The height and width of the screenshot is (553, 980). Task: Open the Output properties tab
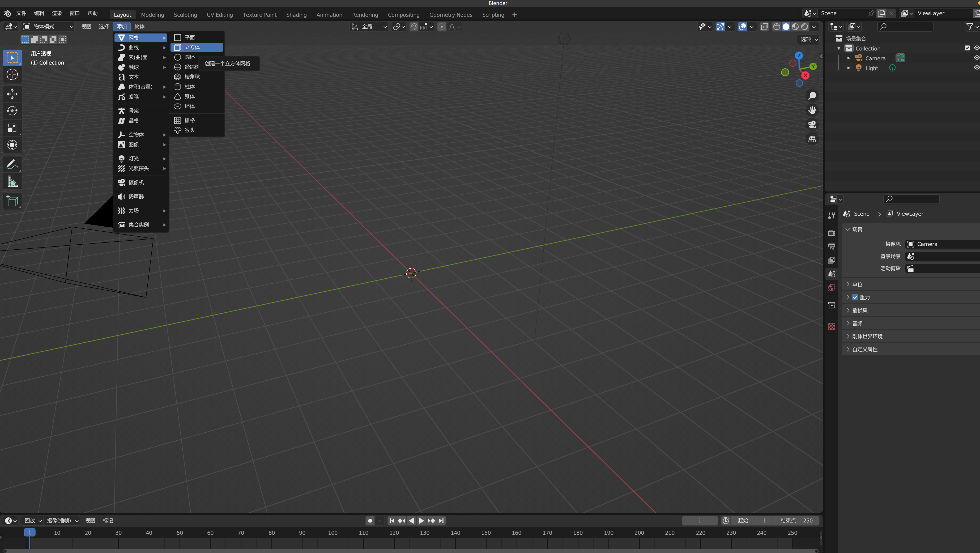coord(832,247)
